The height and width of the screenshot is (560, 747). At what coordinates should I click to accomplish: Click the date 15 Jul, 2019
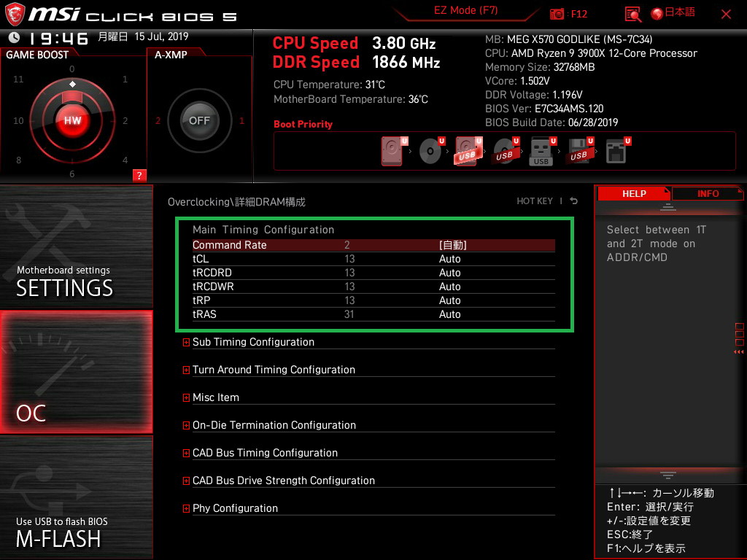pos(161,36)
